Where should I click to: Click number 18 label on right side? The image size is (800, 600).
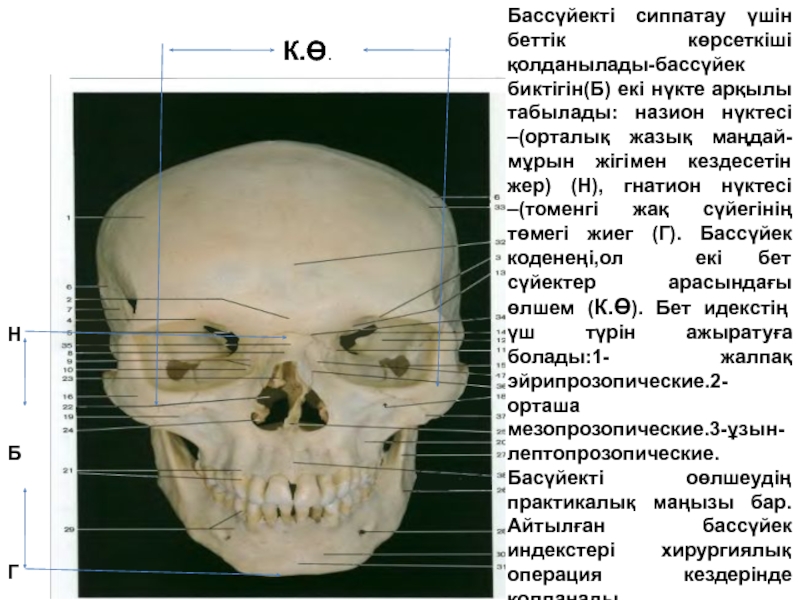coord(498,397)
